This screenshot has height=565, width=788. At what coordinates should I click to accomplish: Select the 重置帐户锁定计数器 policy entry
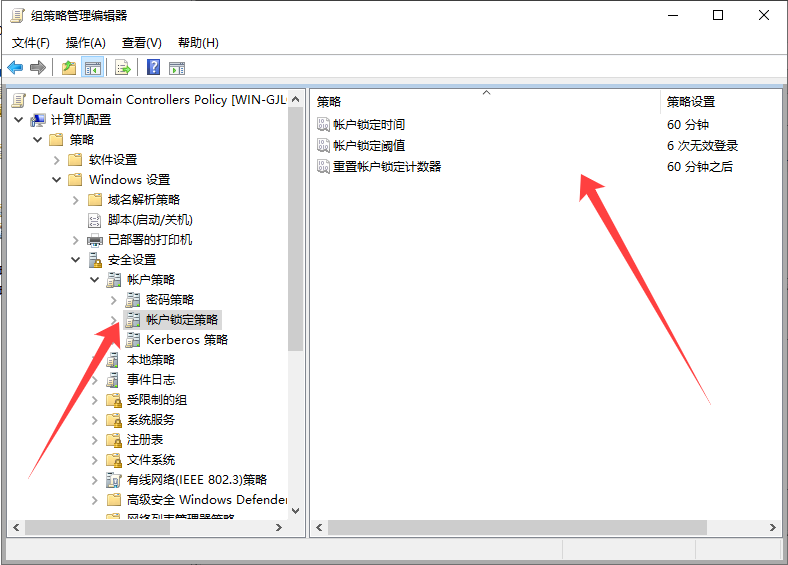386,167
